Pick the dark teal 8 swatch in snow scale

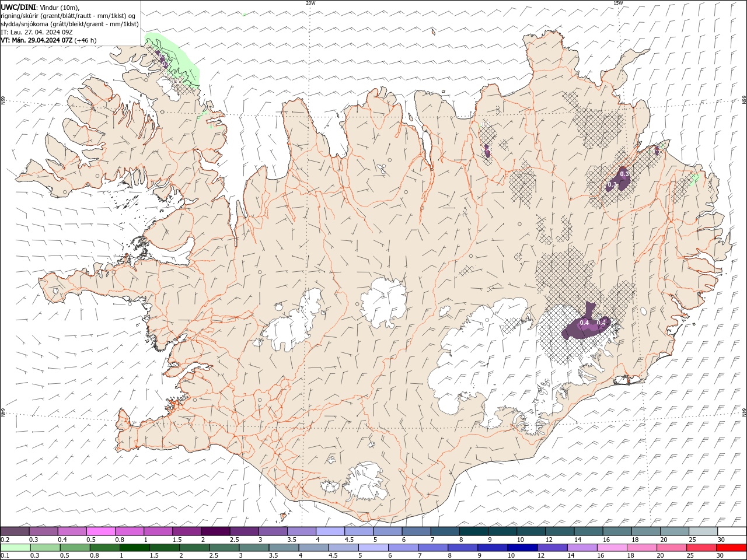coord(473,531)
